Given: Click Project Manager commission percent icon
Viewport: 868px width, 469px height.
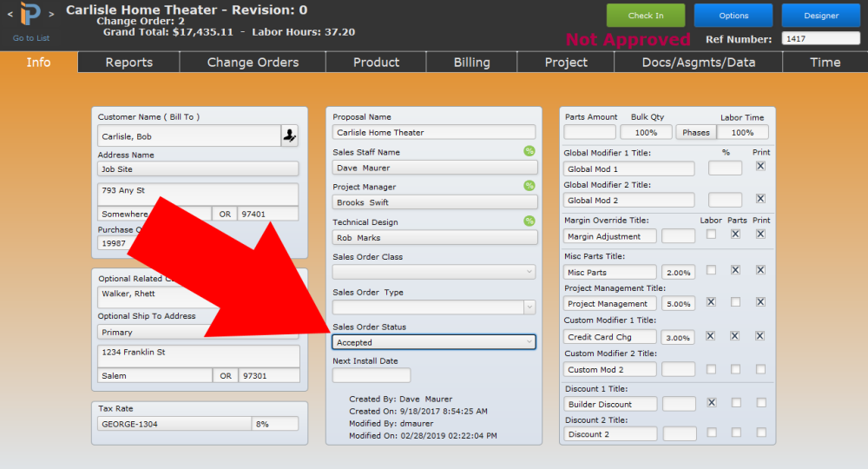Looking at the screenshot, I should pyautogui.click(x=529, y=186).
